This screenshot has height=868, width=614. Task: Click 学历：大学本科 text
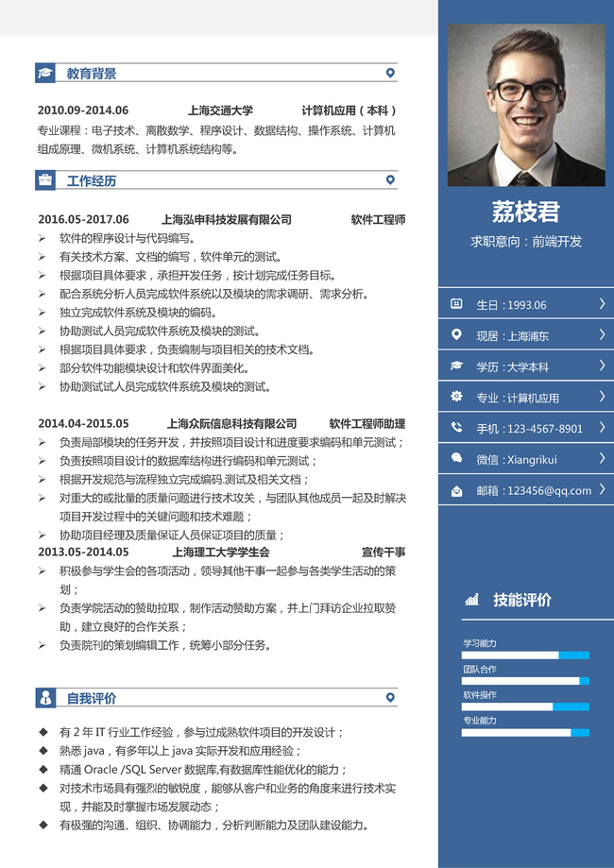513,367
